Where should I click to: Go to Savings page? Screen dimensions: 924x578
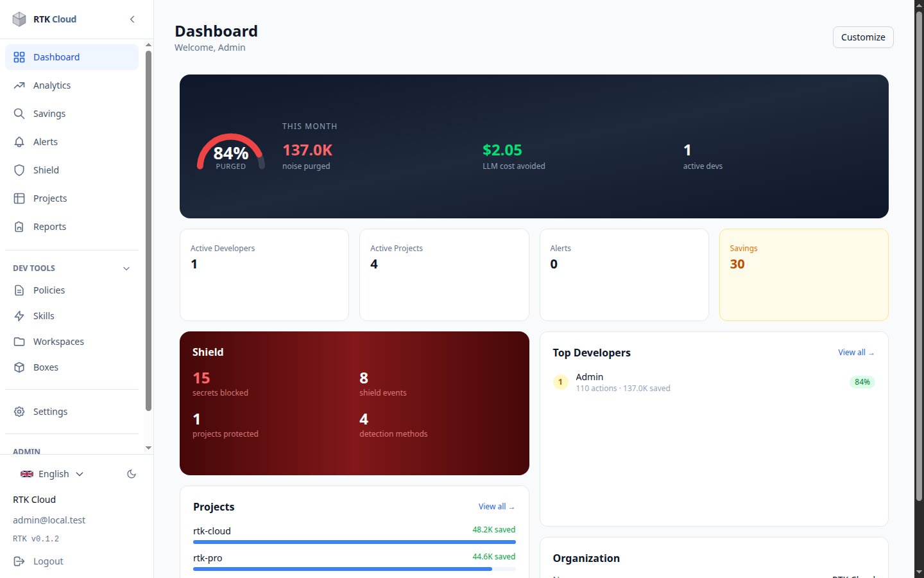(x=72, y=114)
